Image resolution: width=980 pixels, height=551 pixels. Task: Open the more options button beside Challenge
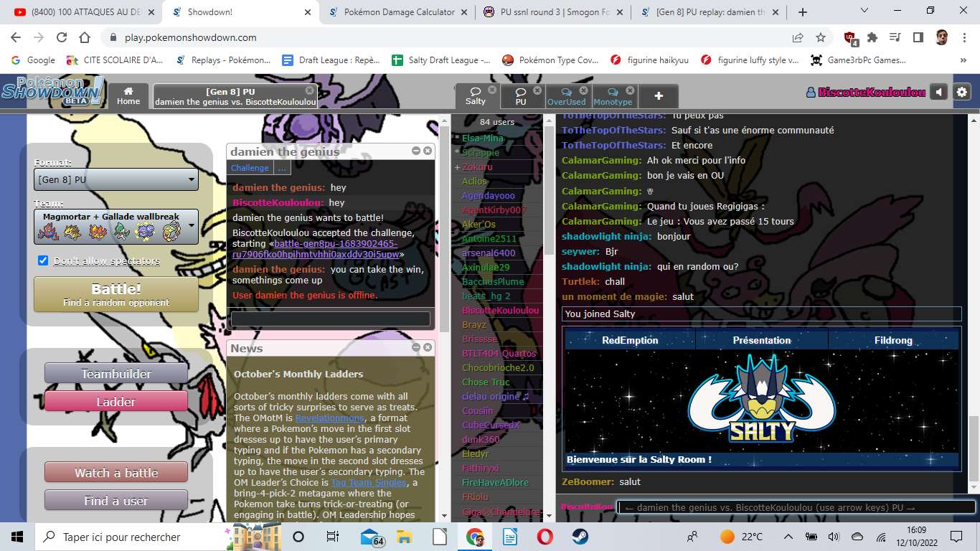[x=281, y=168]
